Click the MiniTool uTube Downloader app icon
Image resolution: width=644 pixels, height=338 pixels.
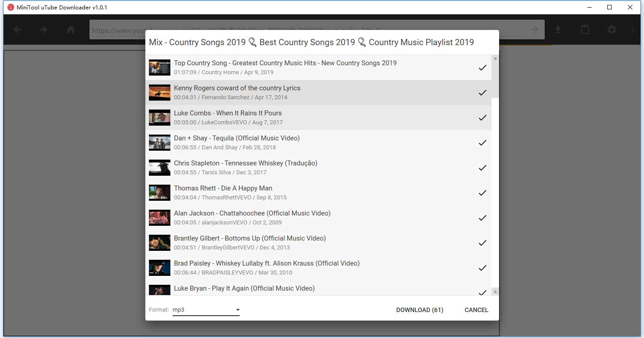[11, 7]
